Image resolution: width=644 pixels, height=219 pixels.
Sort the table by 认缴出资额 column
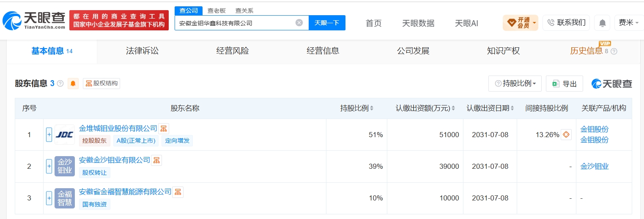425,108
